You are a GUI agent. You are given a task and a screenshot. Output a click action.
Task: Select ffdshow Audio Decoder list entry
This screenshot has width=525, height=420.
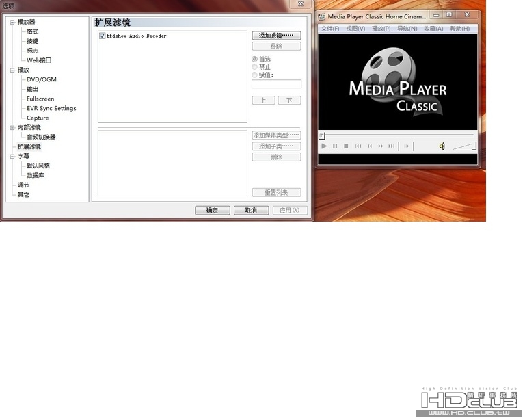136,36
